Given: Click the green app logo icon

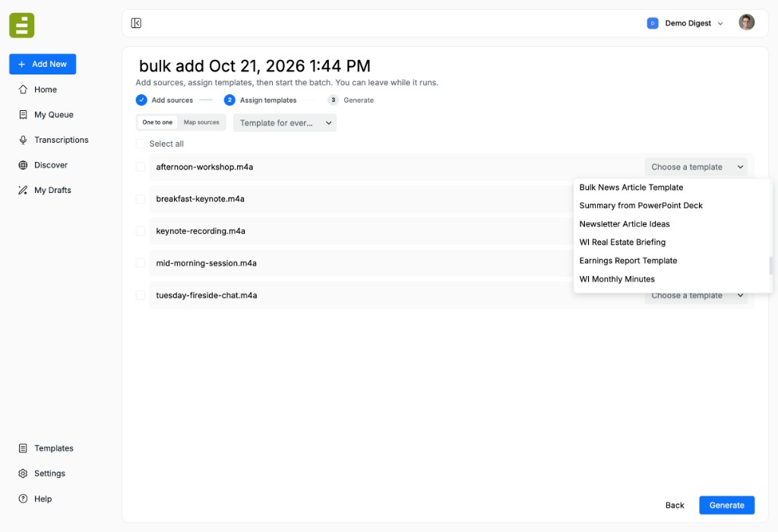Looking at the screenshot, I should click(22, 25).
